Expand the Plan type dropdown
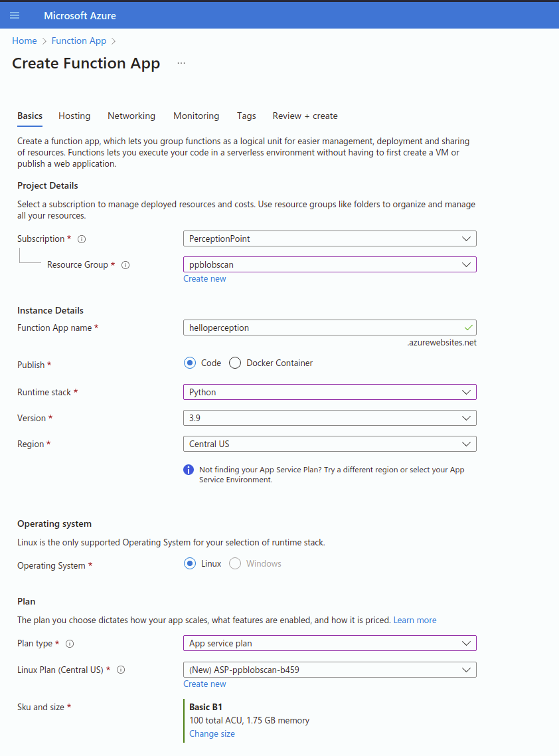559x756 pixels. coord(329,643)
